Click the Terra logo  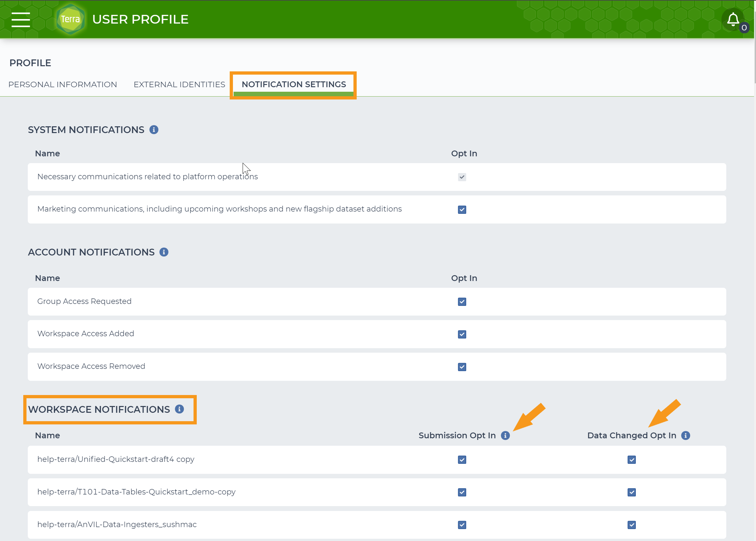click(x=70, y=19)
